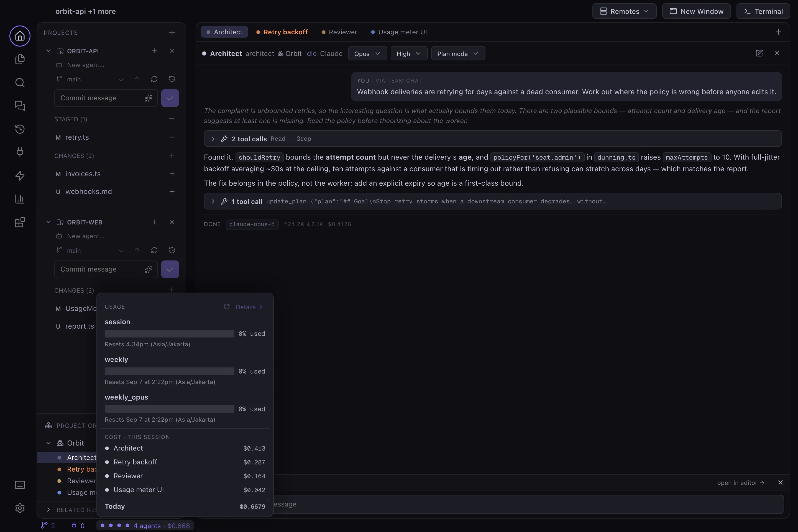Open the search magnifier in the sidebar
The image size is (798, 532).
coord(20,83)
